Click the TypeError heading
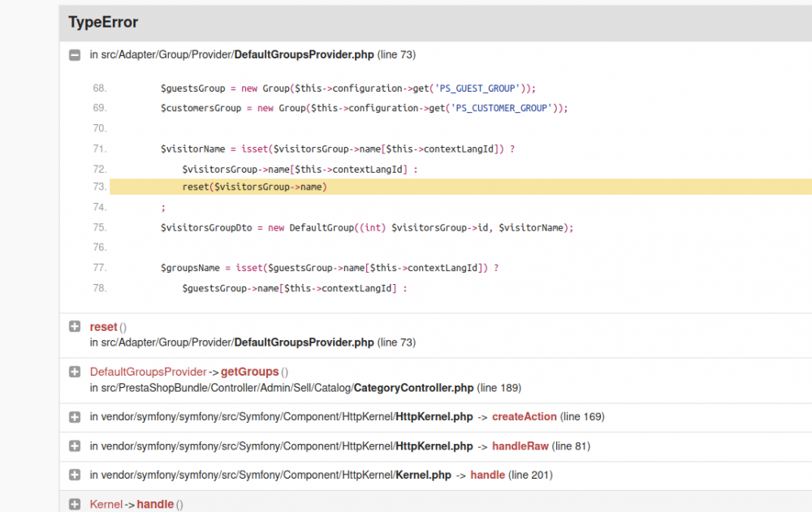This screenshot has height=512, width=812. coord(103,23)
